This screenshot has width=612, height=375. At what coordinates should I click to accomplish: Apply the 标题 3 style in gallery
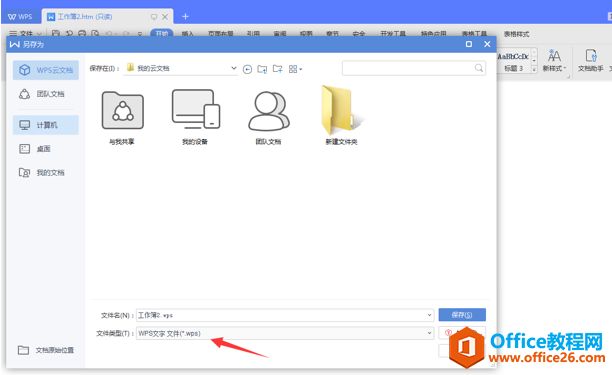click(x=513, y=62)
